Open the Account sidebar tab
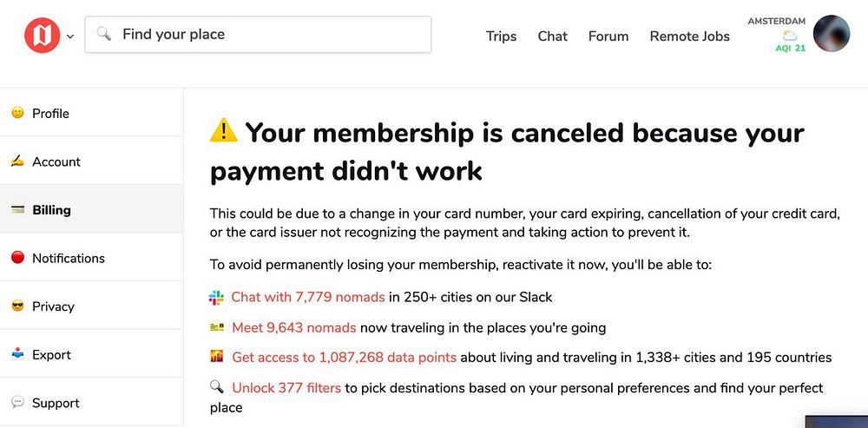 (x=56, y=161)
